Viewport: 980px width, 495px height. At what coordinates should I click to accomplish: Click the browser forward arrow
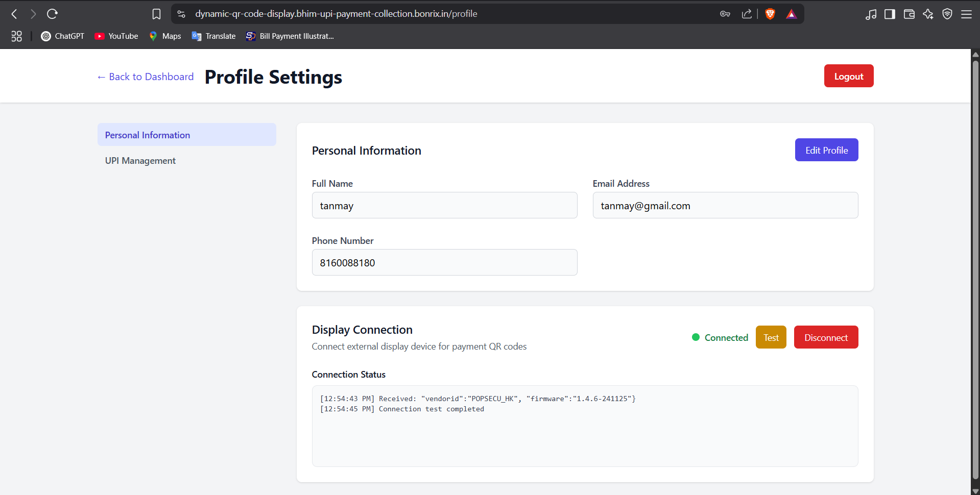33,14
